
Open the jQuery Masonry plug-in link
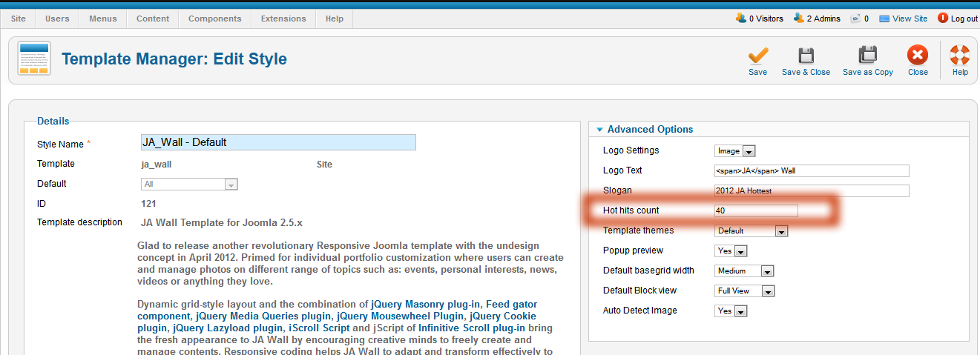coord(426,305)
